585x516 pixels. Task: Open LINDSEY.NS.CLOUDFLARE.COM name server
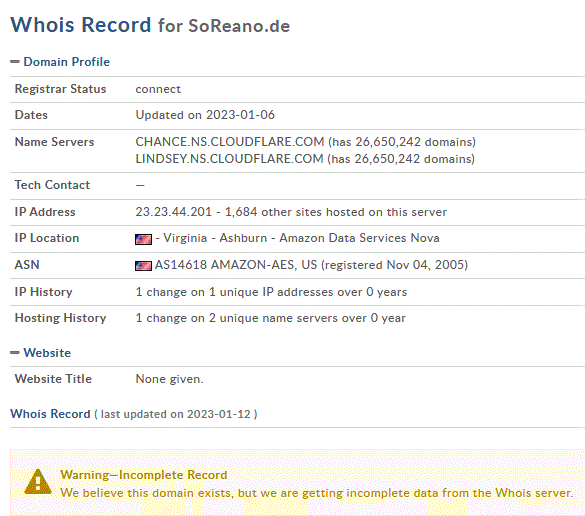[229, 159]
